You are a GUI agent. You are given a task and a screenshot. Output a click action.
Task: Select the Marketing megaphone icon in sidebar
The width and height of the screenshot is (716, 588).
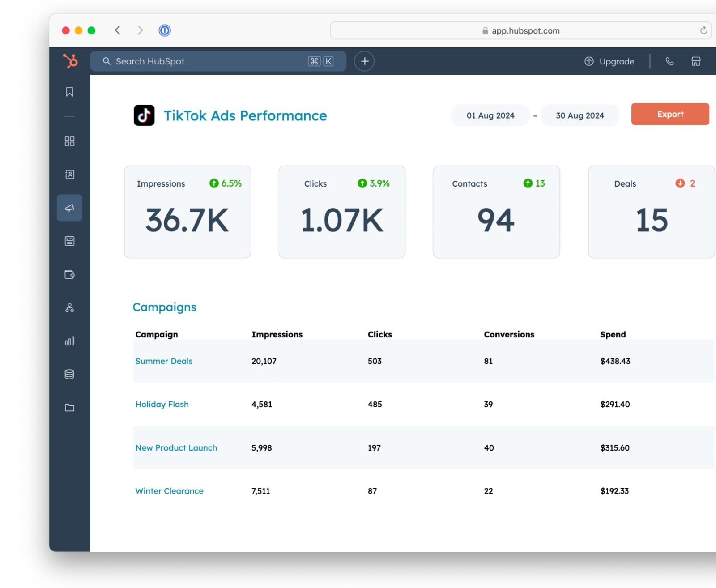pyautogui.click(x=69, y=208)
